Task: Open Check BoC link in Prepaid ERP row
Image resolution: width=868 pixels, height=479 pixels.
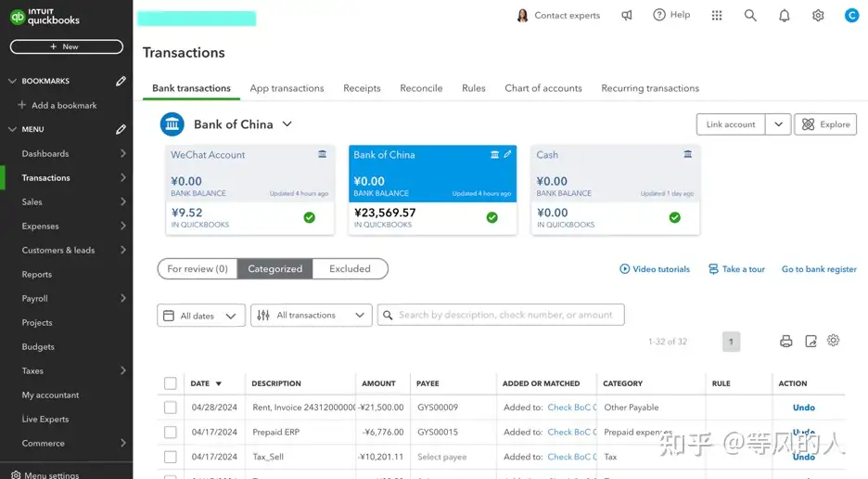Action: point(572,432)
